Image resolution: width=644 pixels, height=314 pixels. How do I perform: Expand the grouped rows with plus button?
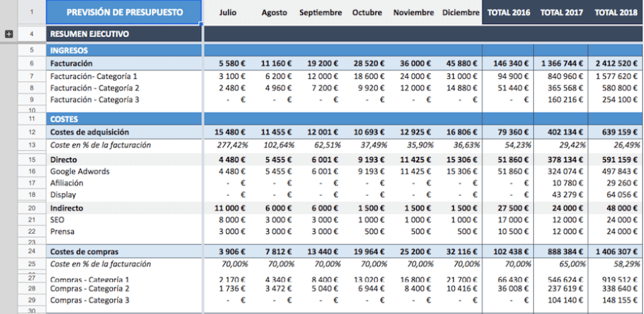click(9, 35)
